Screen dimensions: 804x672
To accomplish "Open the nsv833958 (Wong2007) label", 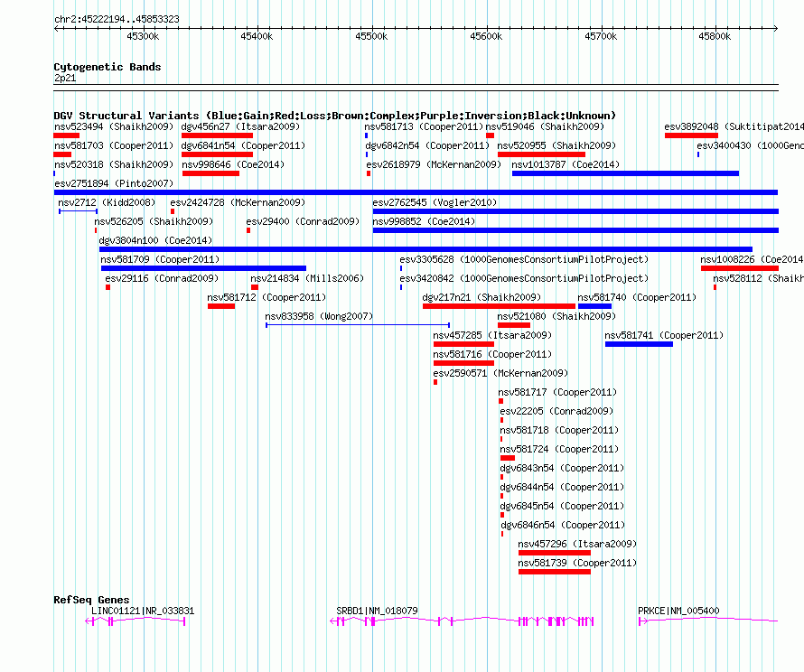I will point(319,316).
